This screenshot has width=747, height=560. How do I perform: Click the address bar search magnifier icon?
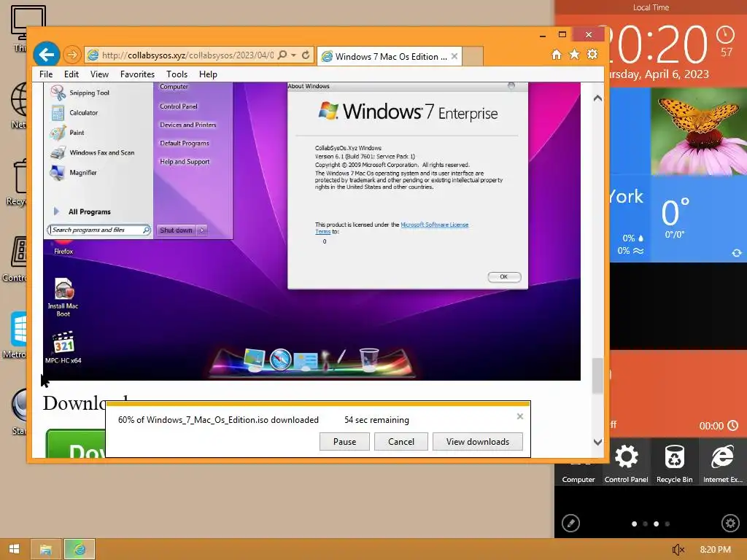pos(282,55)
